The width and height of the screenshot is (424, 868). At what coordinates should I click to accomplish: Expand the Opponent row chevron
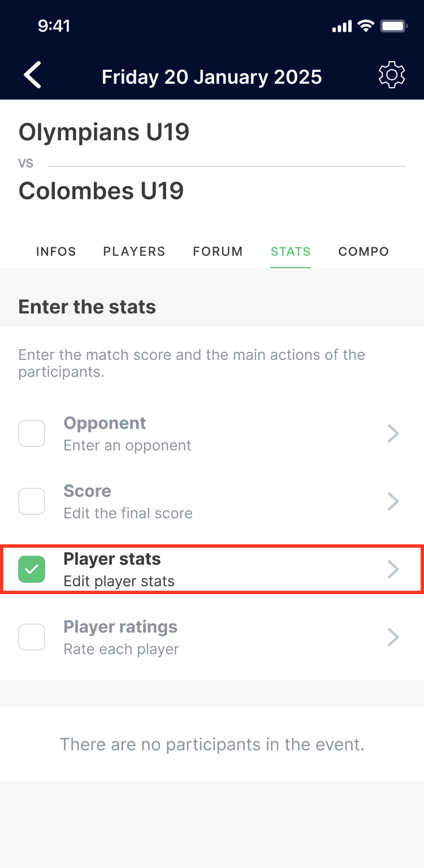click(393, 433)
